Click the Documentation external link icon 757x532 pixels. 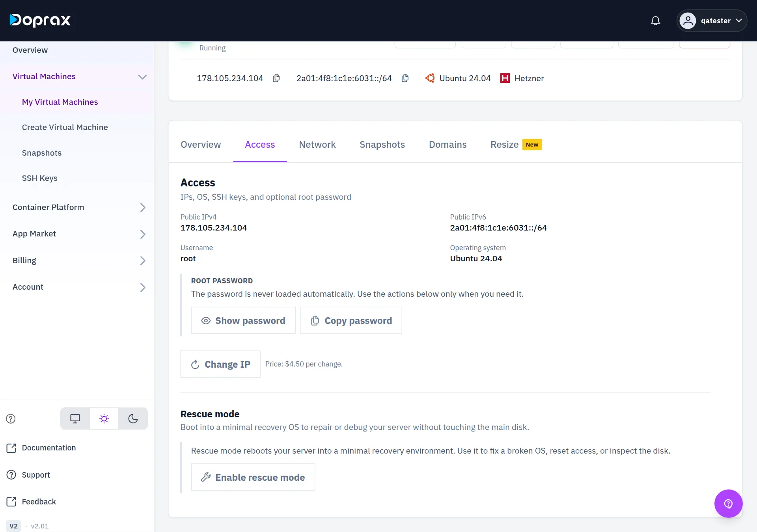(11, 448)
